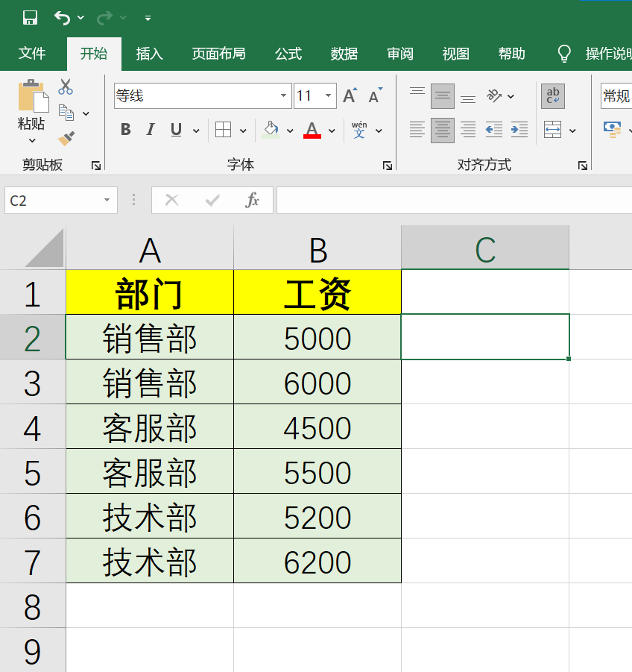Toggle bold formatting
This screenshot has height=672, width=632.
click(x=125, y=130)
